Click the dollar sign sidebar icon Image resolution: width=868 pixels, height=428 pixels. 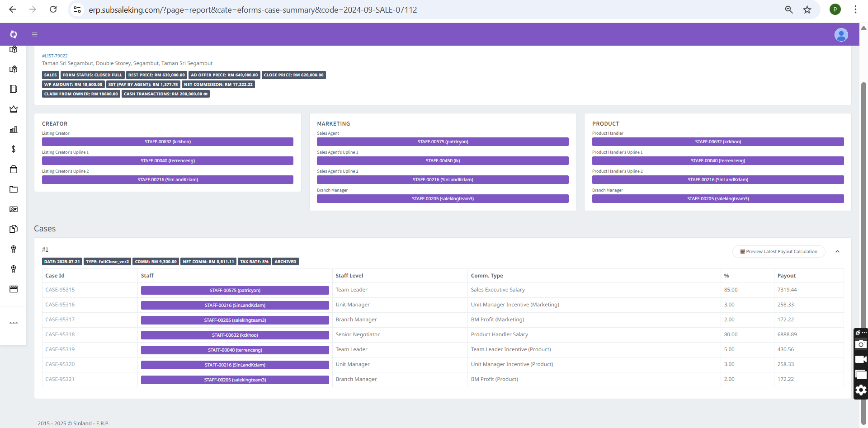tap(14, 149)
